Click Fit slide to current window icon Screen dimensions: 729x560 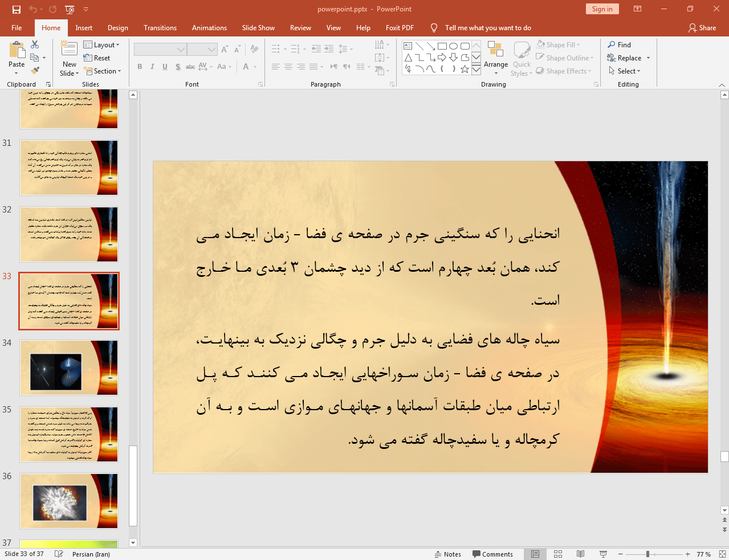pyautogui.click(x=722, y=554)
